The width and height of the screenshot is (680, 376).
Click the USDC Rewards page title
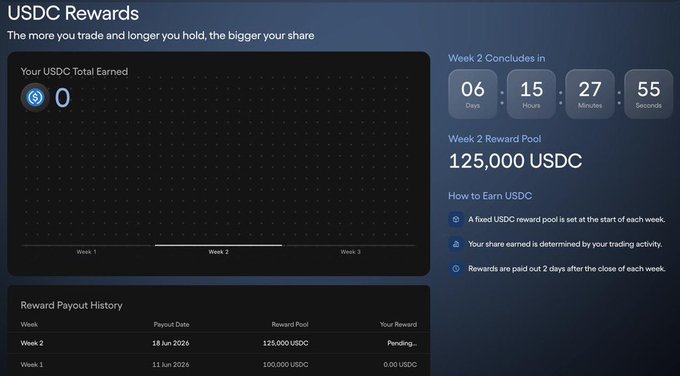(x=73, y=13)
